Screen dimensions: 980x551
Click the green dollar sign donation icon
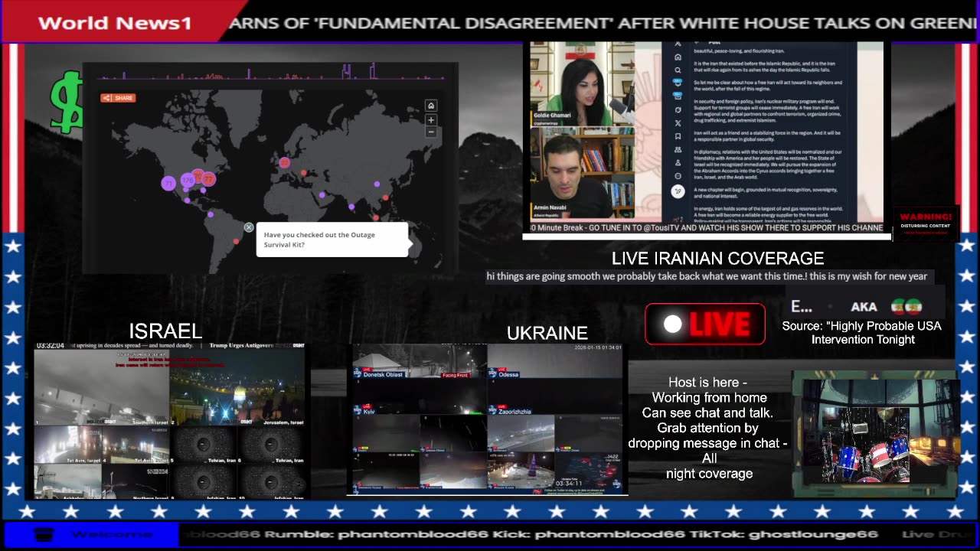67,100
